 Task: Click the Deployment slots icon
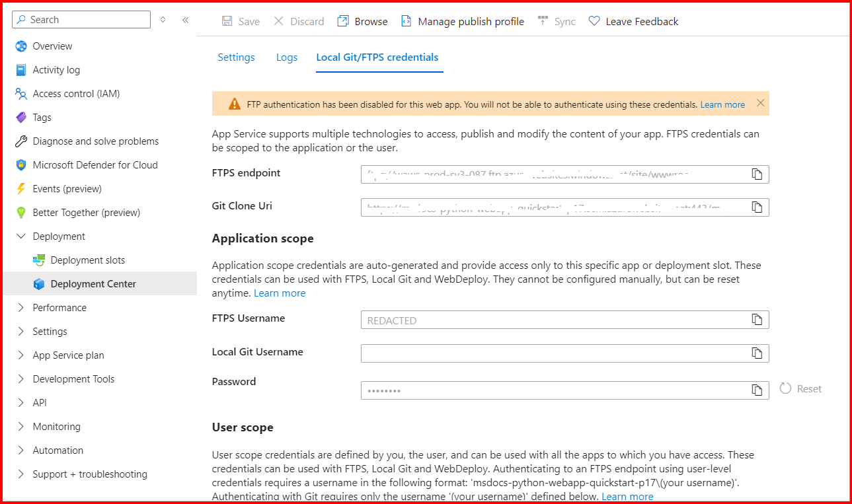click(39, 260)
